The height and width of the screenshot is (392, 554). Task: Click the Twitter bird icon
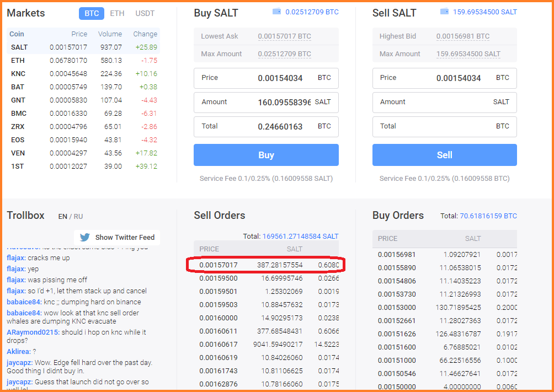coord(85,237)
